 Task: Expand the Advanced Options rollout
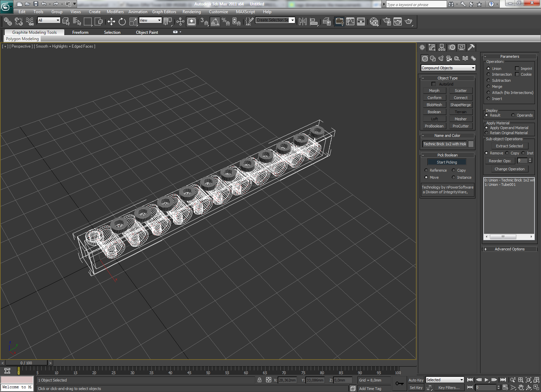pyautogui.click(x=510, y=249)
